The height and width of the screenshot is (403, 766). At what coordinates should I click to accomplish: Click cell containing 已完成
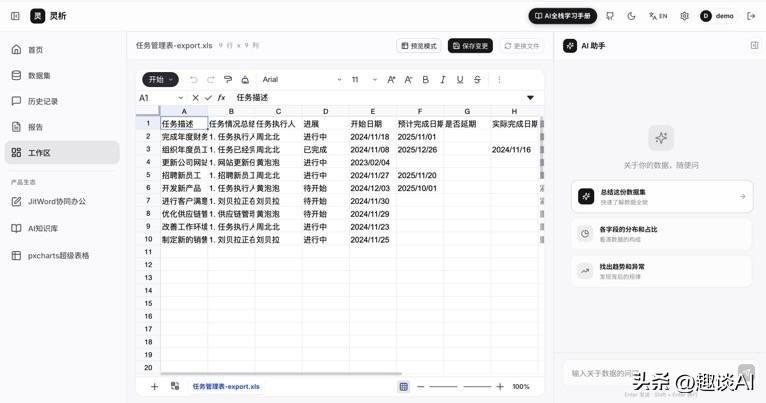pyautogui.click(x=325, y=149)
